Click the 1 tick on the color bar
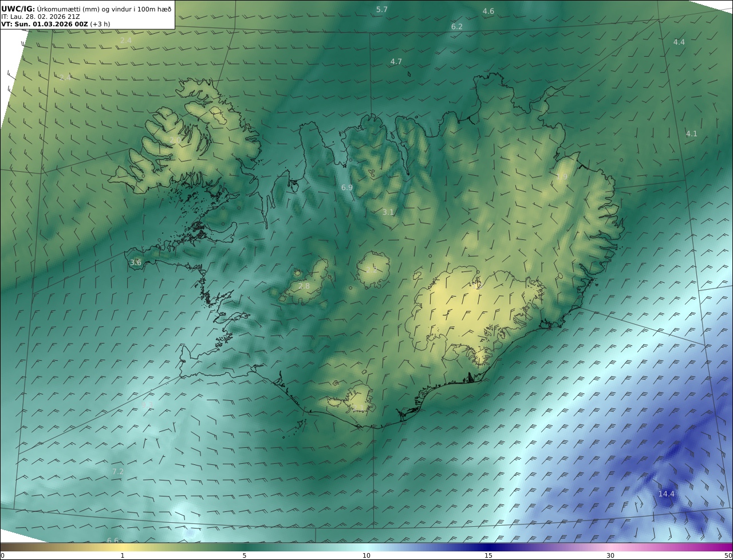Image resolution: width=733 pixels, height=560 pixels. click(123, 555)
